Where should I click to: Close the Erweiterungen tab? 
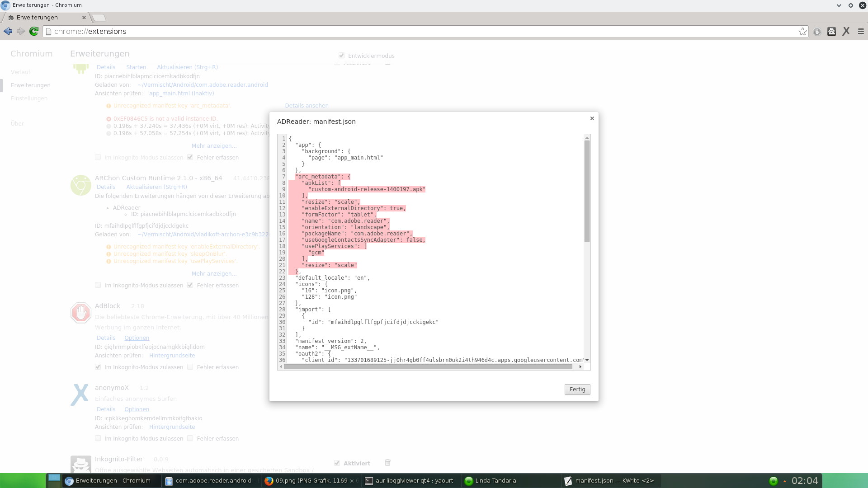point(84,18)
